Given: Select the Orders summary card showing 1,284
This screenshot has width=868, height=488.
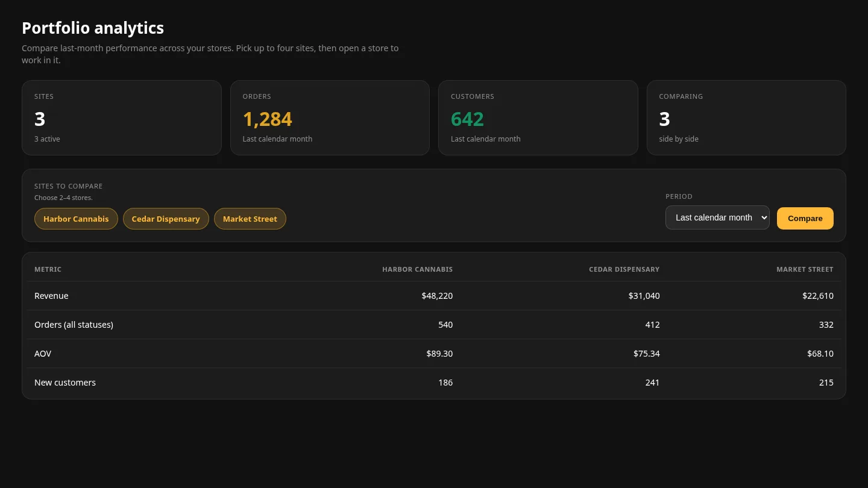Looking at the screenshot, I should point(330,117).
